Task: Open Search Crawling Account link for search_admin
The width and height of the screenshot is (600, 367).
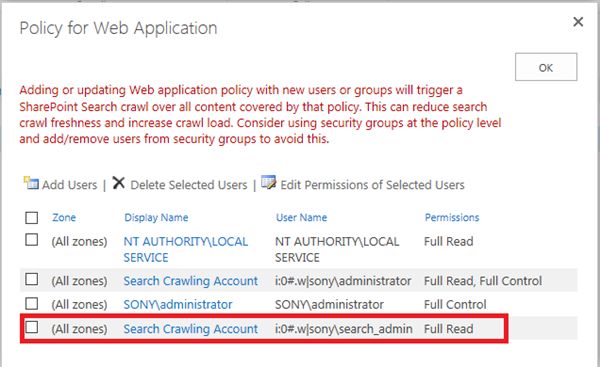Action: tap(191, 329)
